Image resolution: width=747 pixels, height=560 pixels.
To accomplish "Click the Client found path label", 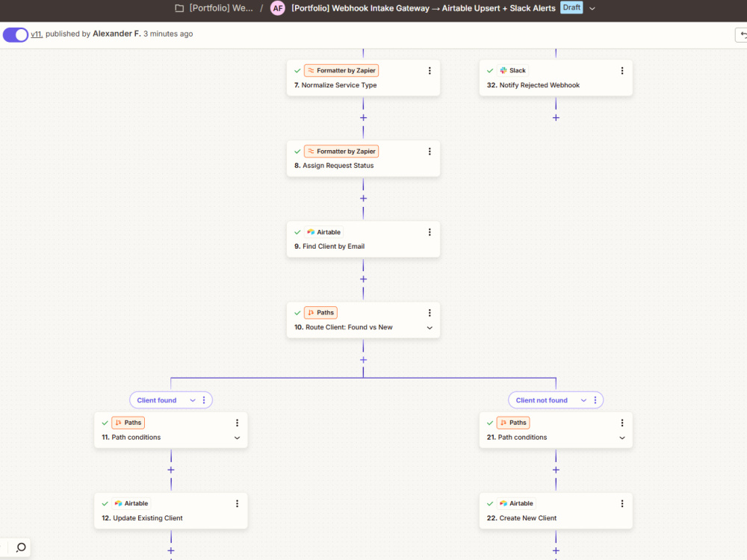I will point(157,400).
